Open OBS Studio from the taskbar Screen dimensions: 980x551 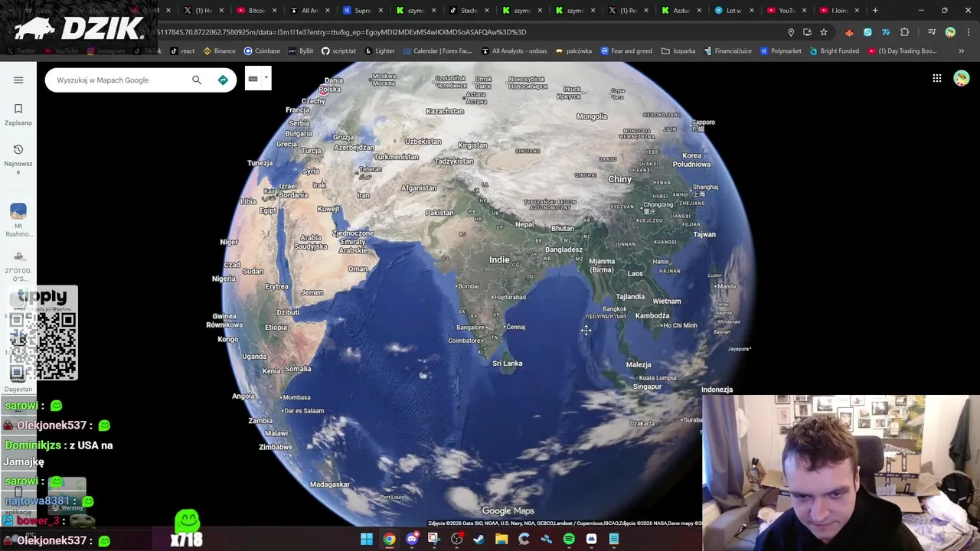pyautogui.click(x=456, y=540)
